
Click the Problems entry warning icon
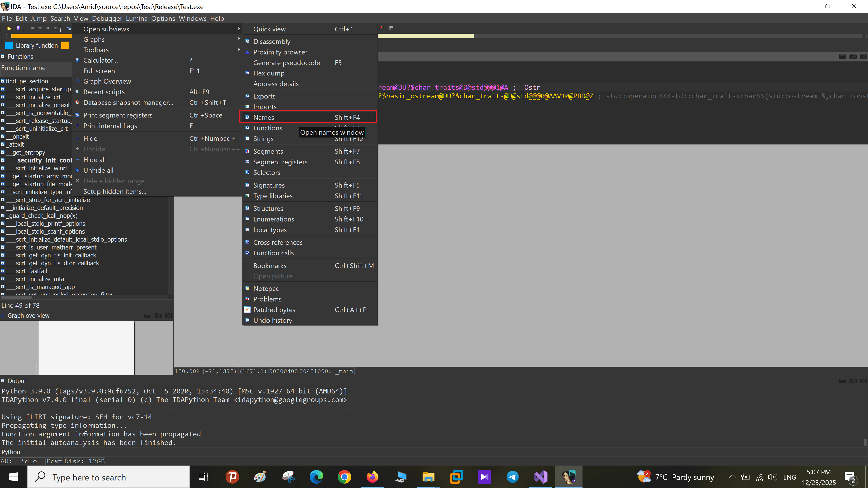[247, 299]
